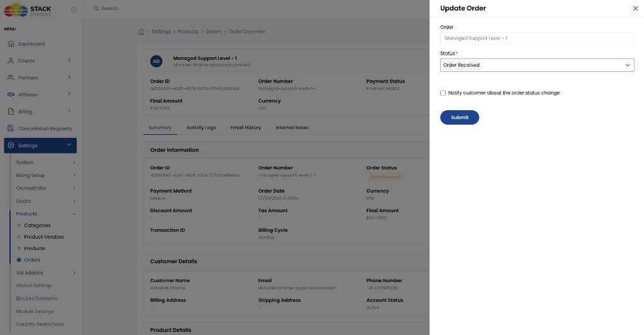This screenshot has height=335, width=644.
Task: Click the Cancellation Requests icon
Action: pos(11,128)
